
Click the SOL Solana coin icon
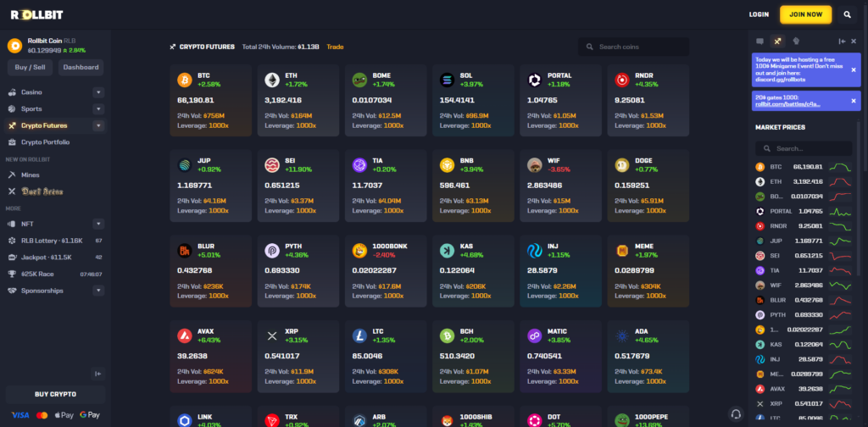click(x=447, y=80)
